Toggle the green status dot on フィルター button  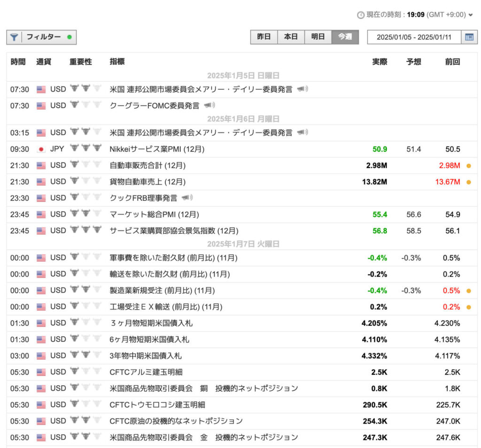[x=69, y=37]
